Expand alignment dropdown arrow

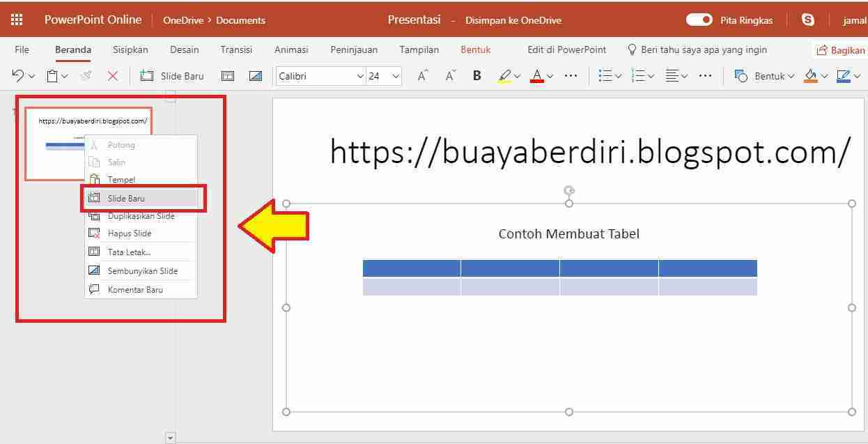click(685, 77)
